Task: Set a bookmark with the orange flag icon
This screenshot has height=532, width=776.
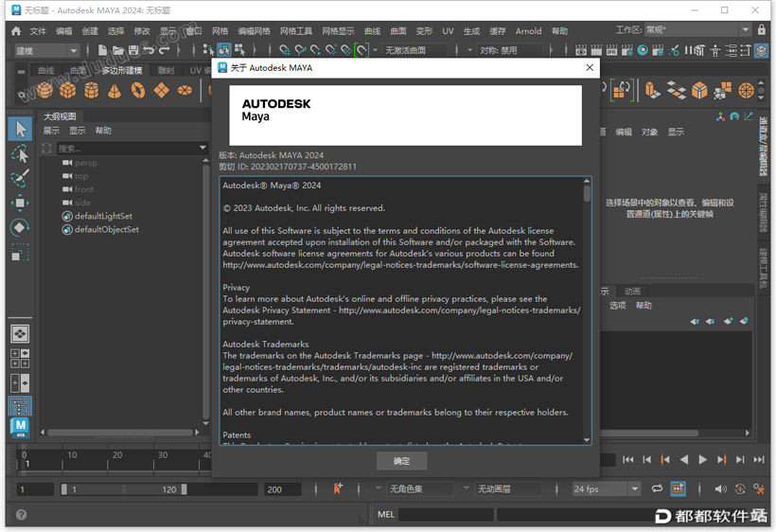Action: point(338,489)
